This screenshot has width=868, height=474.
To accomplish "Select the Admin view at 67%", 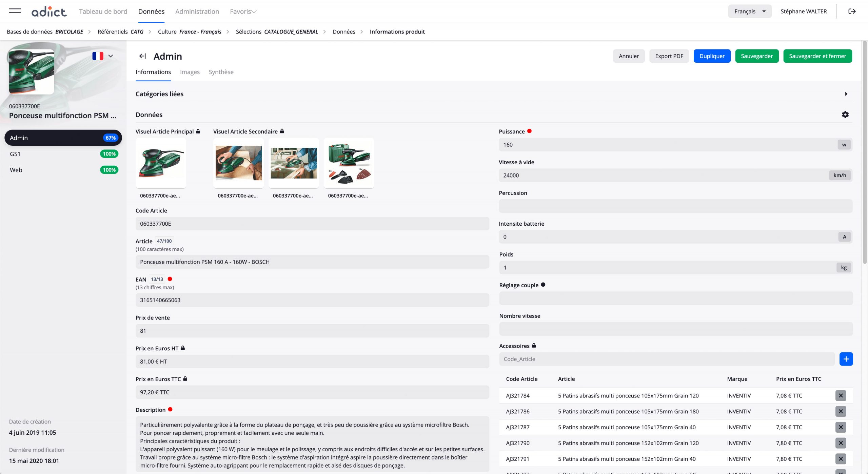I will click(63, 138).
